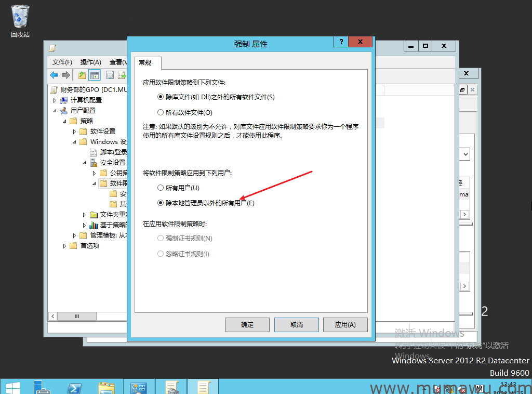Open the 操作(A) menu
Screen dimensions: 532x394
pyautogui.click(x=90, y=62)
